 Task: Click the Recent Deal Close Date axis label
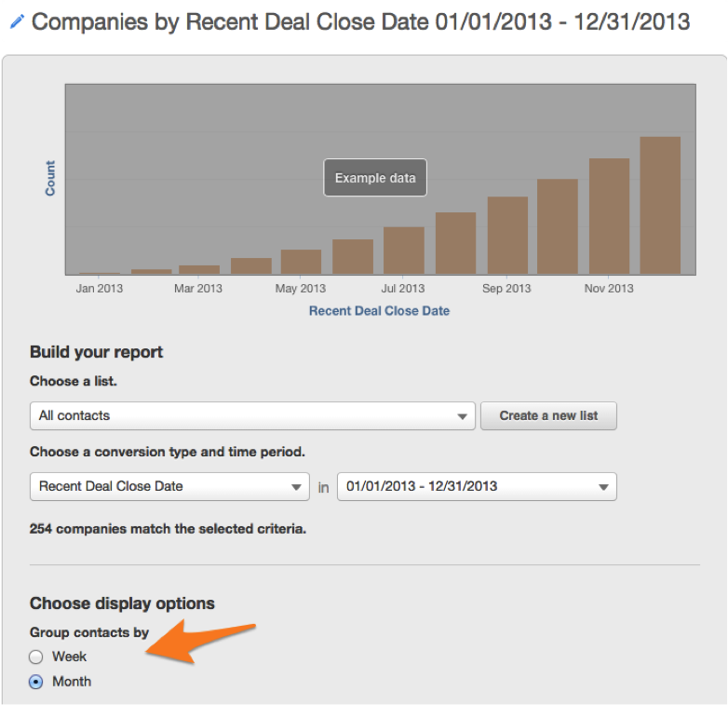(x=379, y=311)
